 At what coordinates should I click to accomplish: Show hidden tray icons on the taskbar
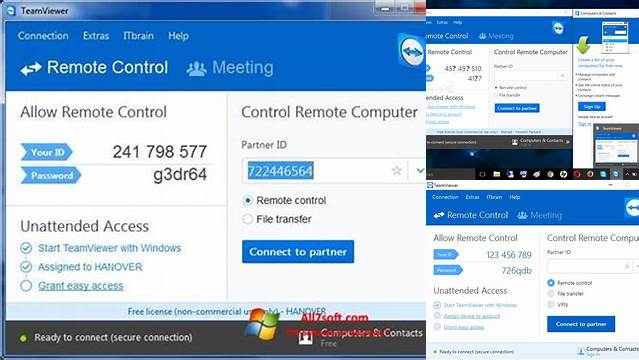click(x=627, y=174)
